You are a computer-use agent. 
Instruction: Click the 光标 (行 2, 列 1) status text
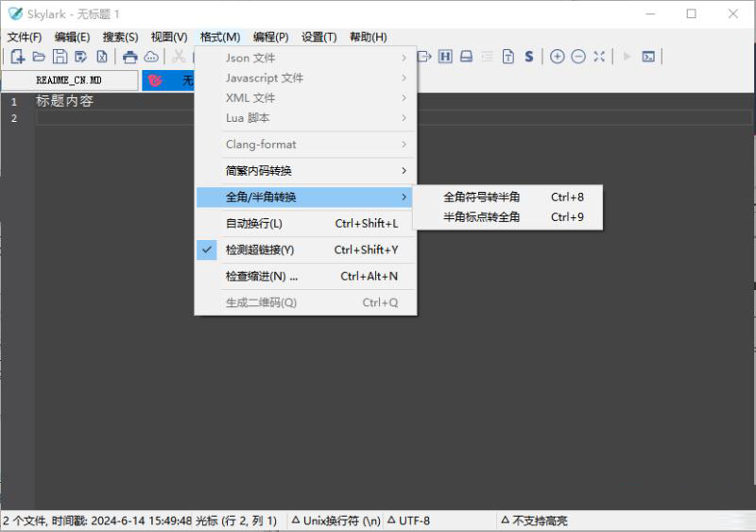tap(236, 521)
